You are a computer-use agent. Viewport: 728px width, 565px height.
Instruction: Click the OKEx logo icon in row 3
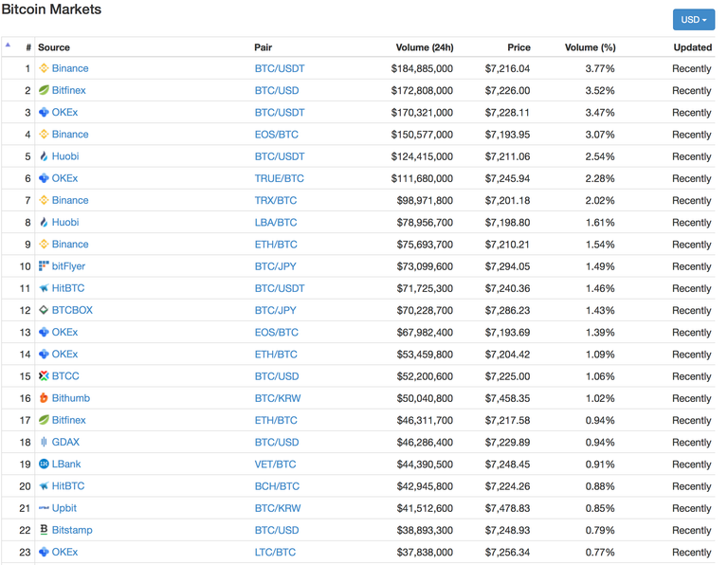pyautogui.click(x=44, y=113)
